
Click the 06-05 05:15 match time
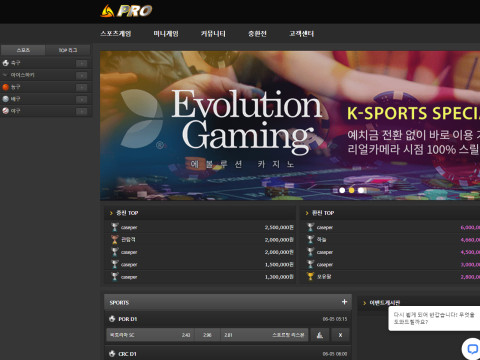(x=335, y=319)
